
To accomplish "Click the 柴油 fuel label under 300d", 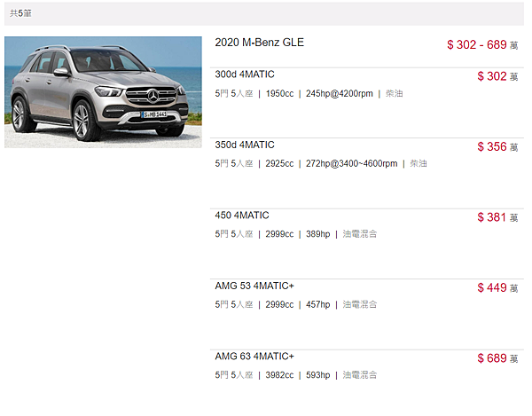I will pos(395,94).
